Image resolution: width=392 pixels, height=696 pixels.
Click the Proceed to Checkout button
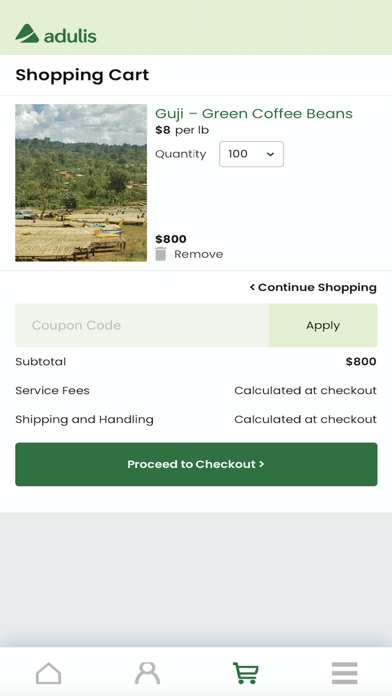tap(196, 464)
